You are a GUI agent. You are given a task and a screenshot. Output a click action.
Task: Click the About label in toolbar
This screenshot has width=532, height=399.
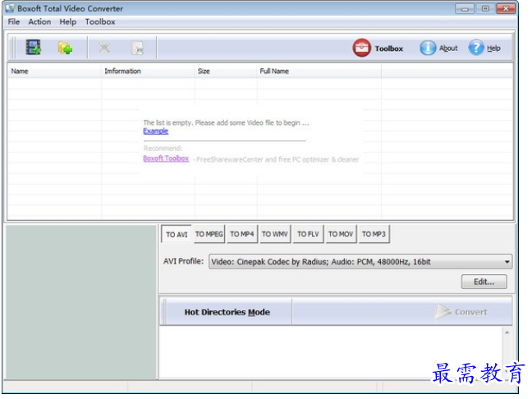(x=448, y=48)
